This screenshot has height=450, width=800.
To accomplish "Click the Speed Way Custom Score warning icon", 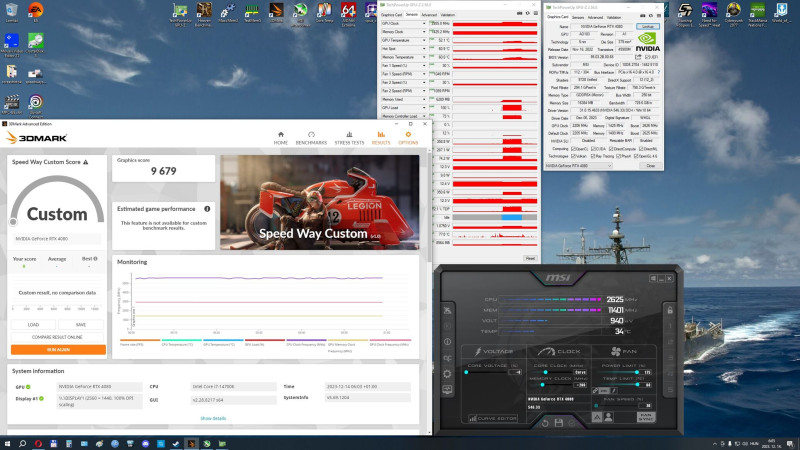I will (x=86, y=162).
